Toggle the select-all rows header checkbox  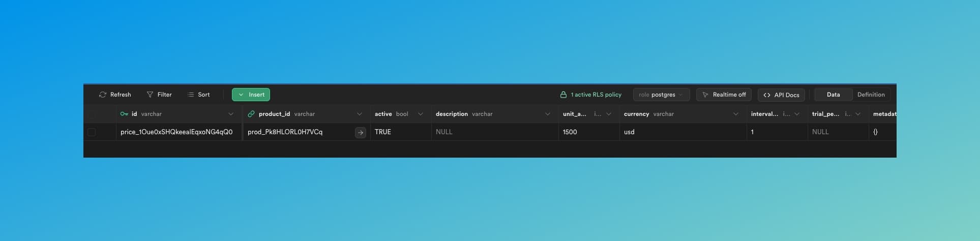click(x=92, y=114)
